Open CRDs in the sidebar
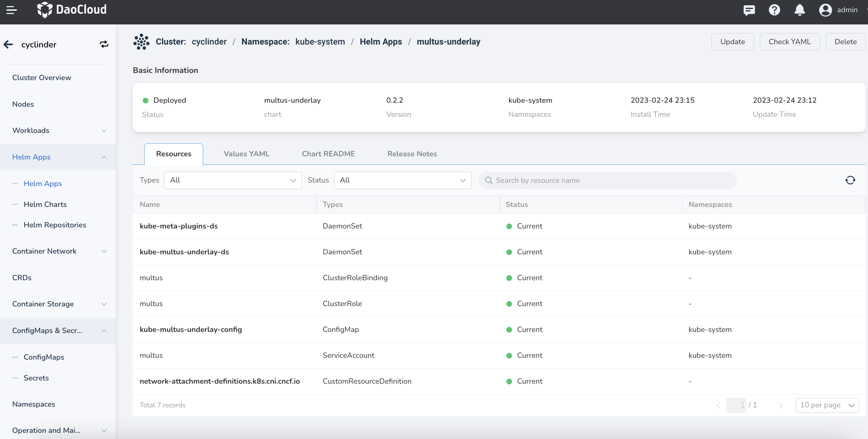 [x=22, y=278]
